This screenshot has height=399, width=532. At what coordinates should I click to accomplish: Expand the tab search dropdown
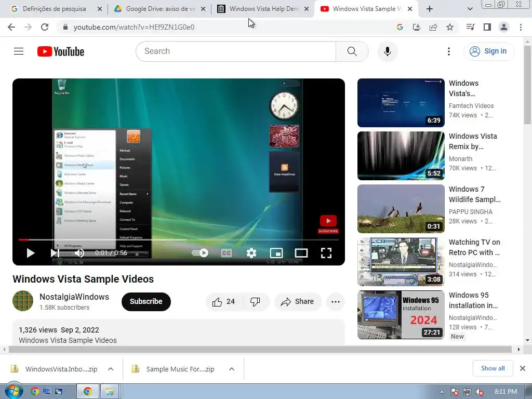pos(470,9)
